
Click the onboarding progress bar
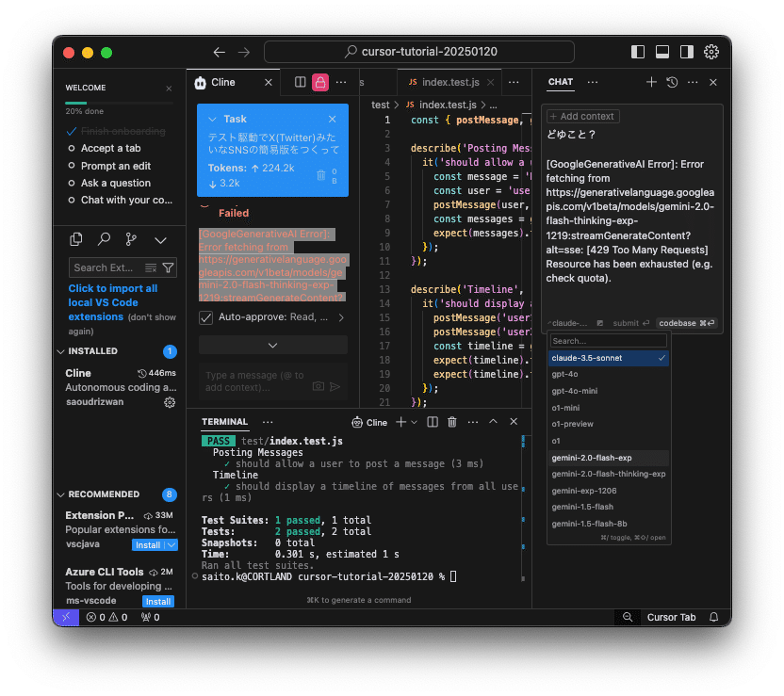(119, 103)
